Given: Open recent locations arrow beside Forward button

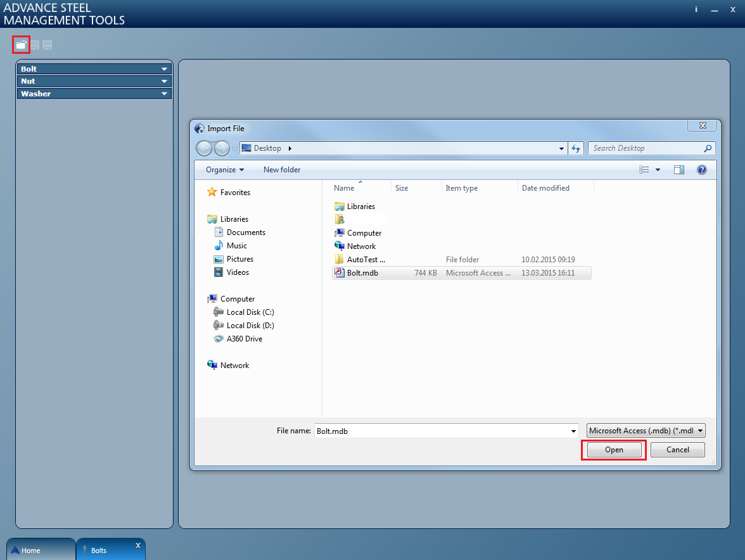Looking at the screenshot, I should pyautogui.click(x=234, y=149).
